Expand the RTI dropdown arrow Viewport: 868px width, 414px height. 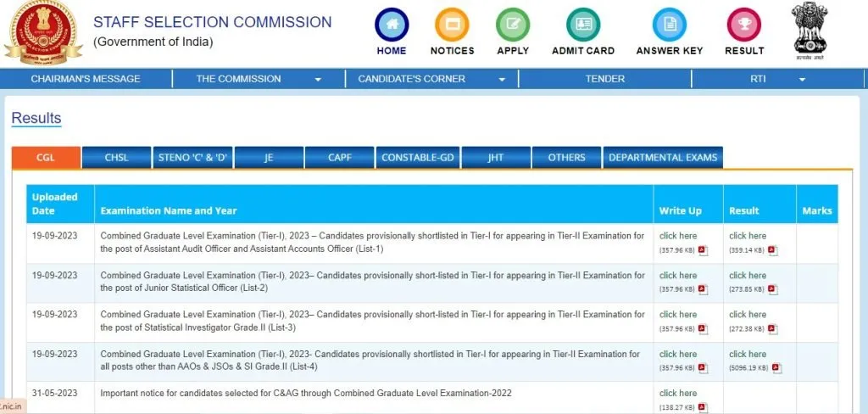[802, 80]
